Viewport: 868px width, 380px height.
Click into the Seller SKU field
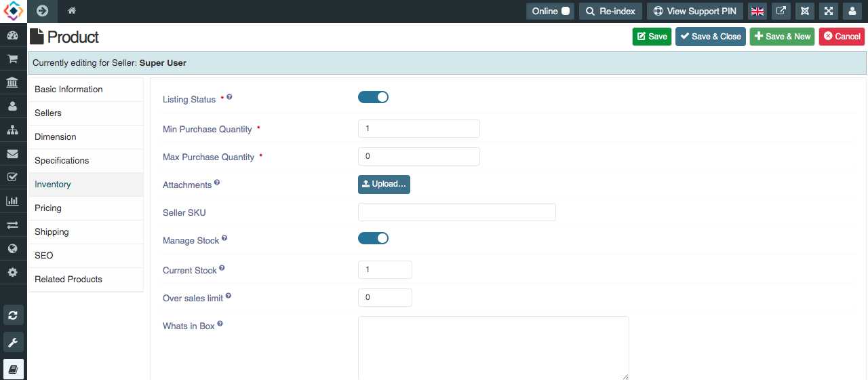456,212
